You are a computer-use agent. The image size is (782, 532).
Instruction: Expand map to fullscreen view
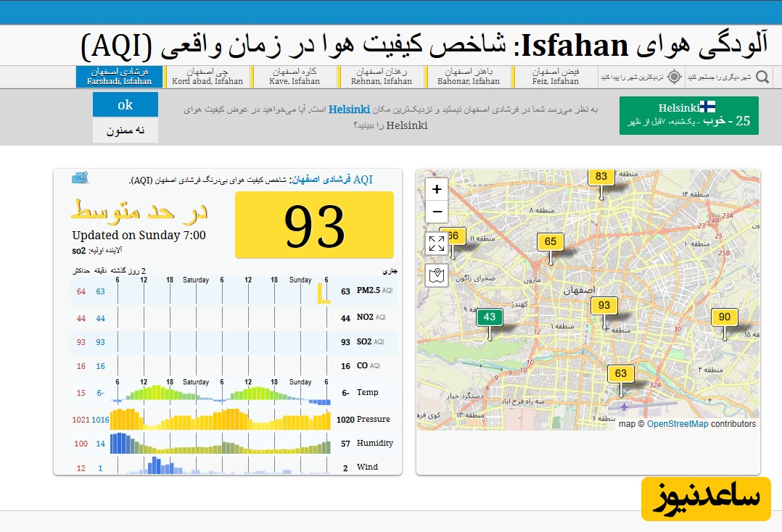click(437, 244)
